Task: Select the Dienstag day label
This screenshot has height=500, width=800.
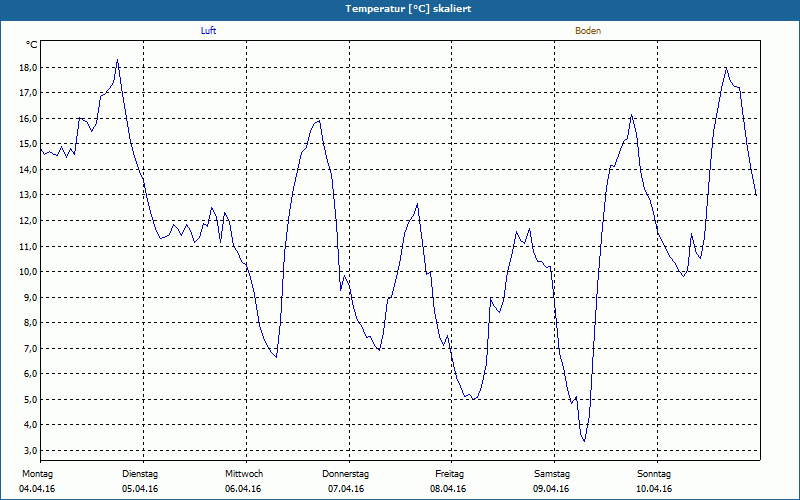Action: pos(140,474)
